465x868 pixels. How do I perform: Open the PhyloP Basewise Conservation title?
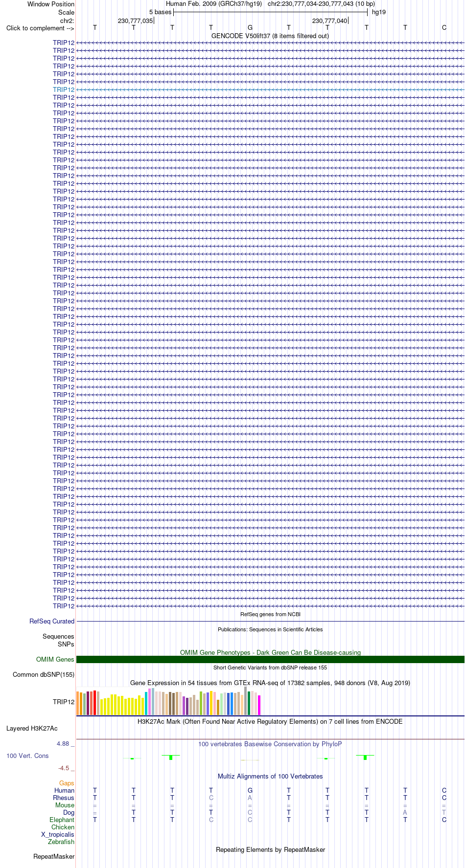tap(270, 744)
